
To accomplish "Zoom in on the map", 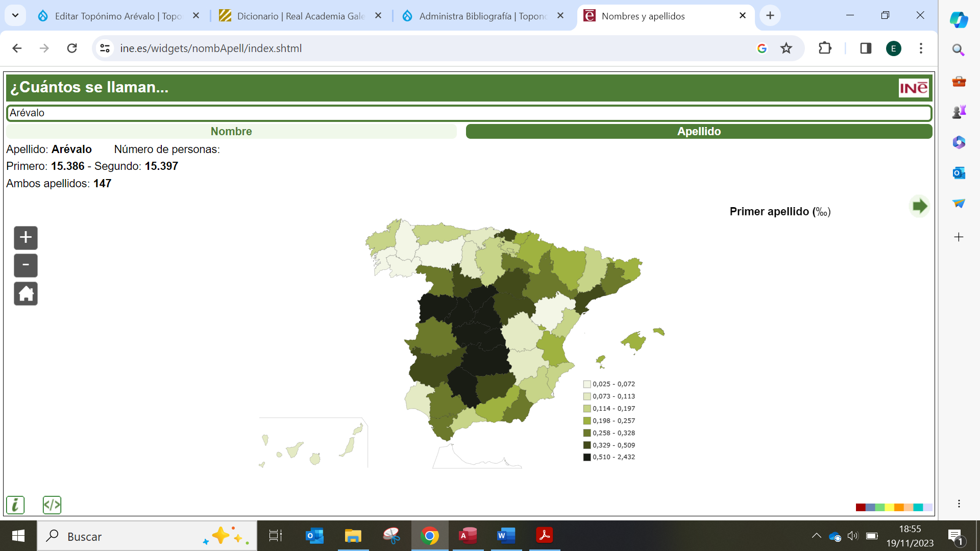I will click(26, 238).
